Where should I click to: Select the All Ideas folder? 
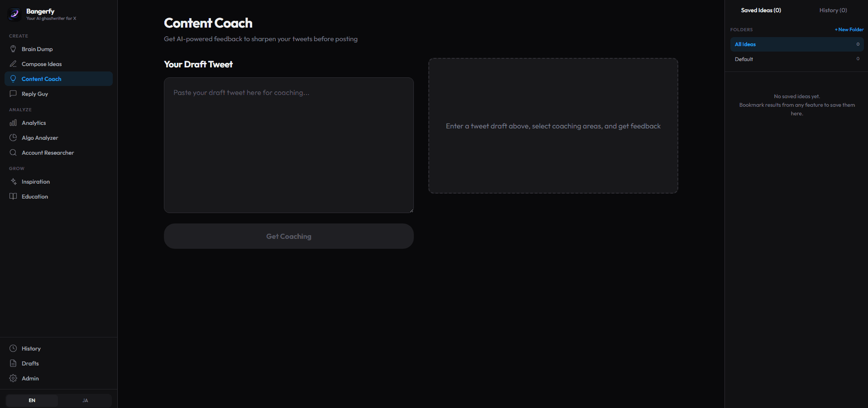pos(745,44)
